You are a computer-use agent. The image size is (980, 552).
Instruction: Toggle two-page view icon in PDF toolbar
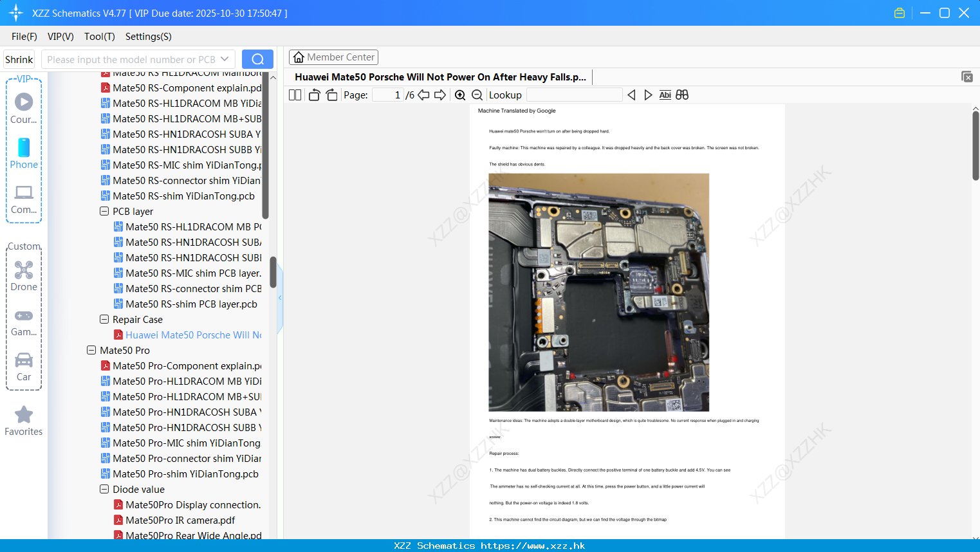[295, 95]
